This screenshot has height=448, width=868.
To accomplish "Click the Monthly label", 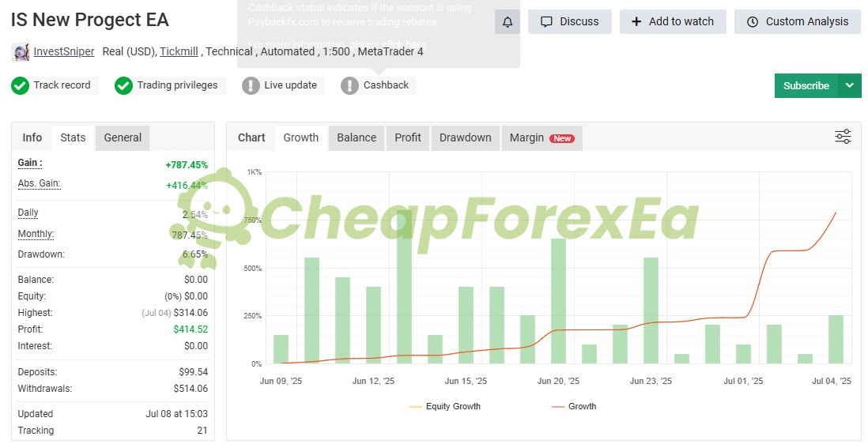I will tap(36, 234).
